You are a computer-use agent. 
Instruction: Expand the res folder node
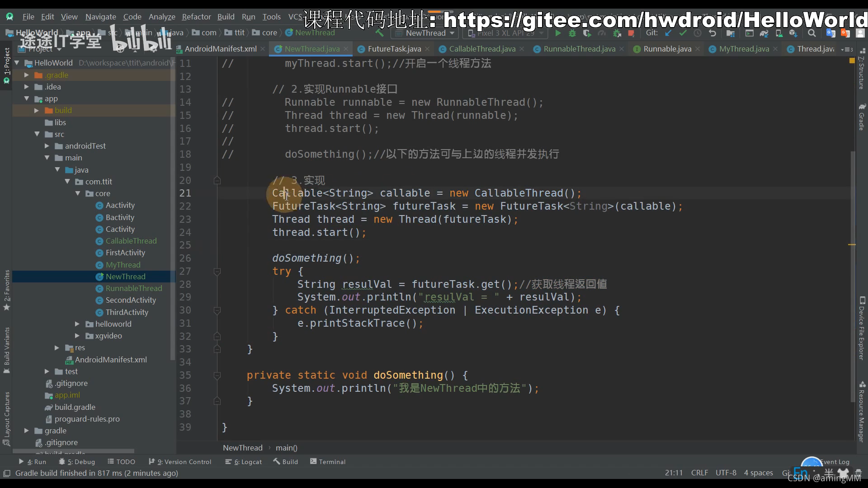pos(57,347)
